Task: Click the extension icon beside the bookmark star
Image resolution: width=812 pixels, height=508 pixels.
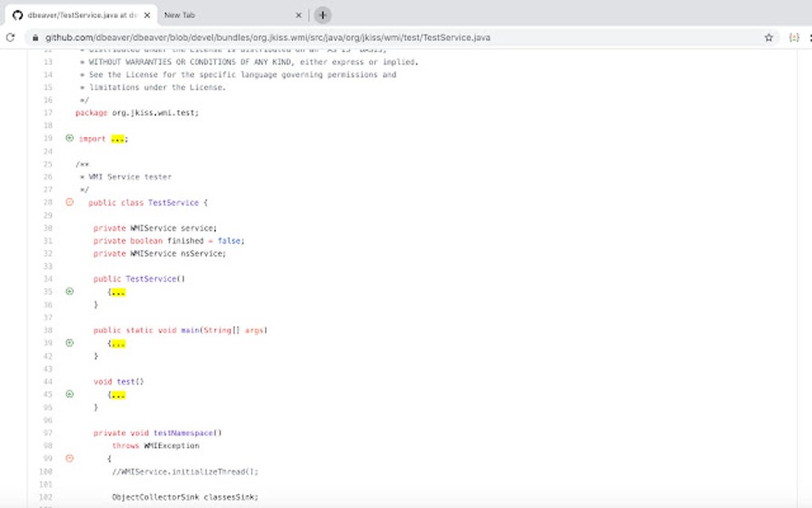Action: [793, 37]
